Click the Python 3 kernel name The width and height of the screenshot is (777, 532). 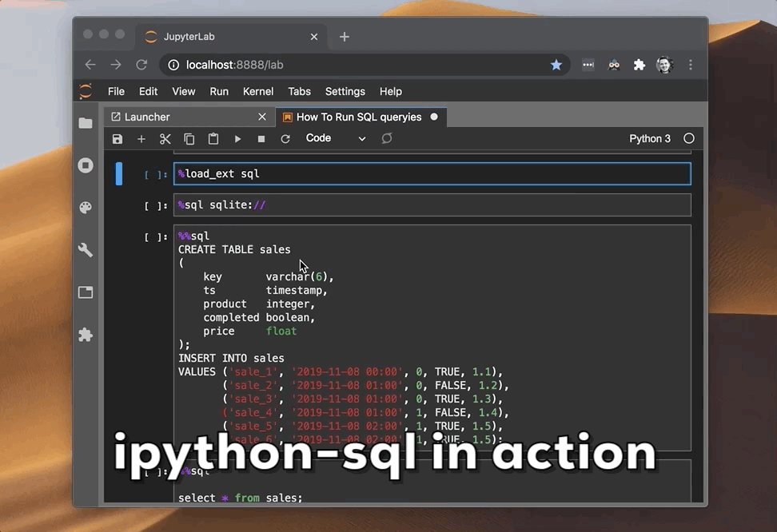(x=650, y=139)
